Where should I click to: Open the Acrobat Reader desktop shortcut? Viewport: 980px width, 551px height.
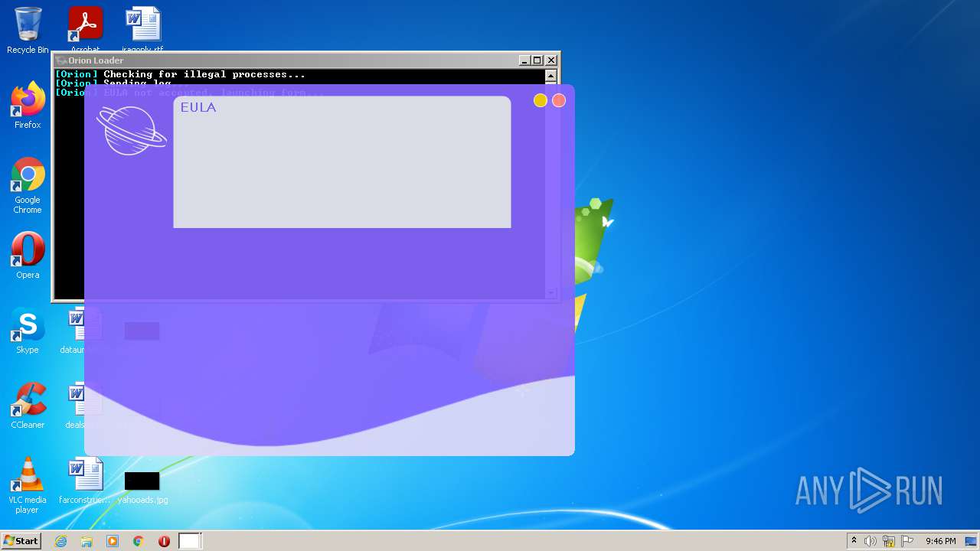click(85, 29)
